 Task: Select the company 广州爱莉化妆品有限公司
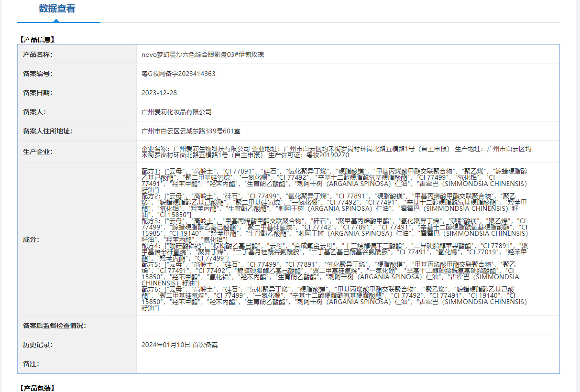tap(176, 112)
